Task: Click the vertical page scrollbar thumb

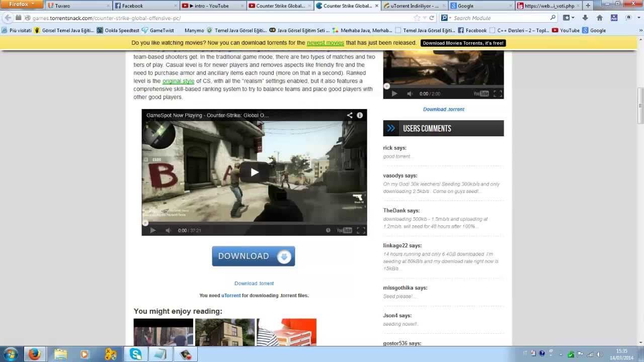Action: pos(640,106)
